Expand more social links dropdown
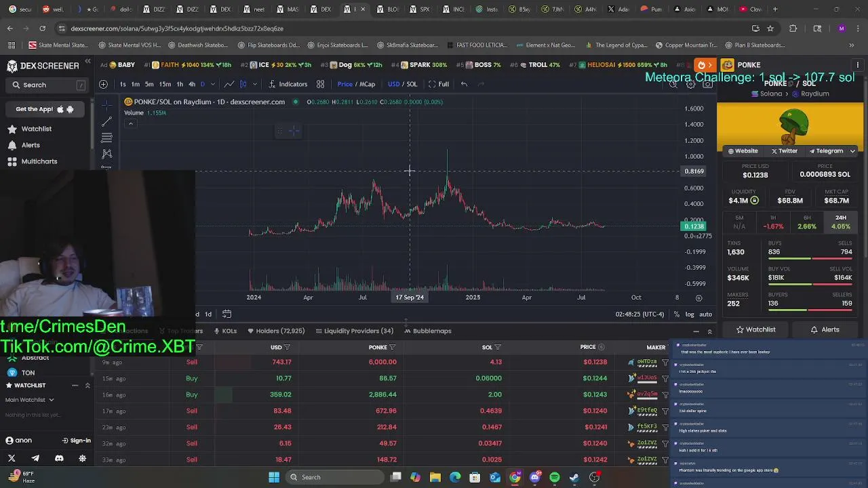Screen dimensions: 868x488 pos(852,151)
